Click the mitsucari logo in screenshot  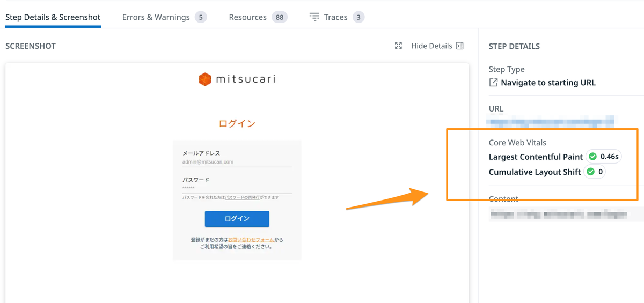point(237,79)
